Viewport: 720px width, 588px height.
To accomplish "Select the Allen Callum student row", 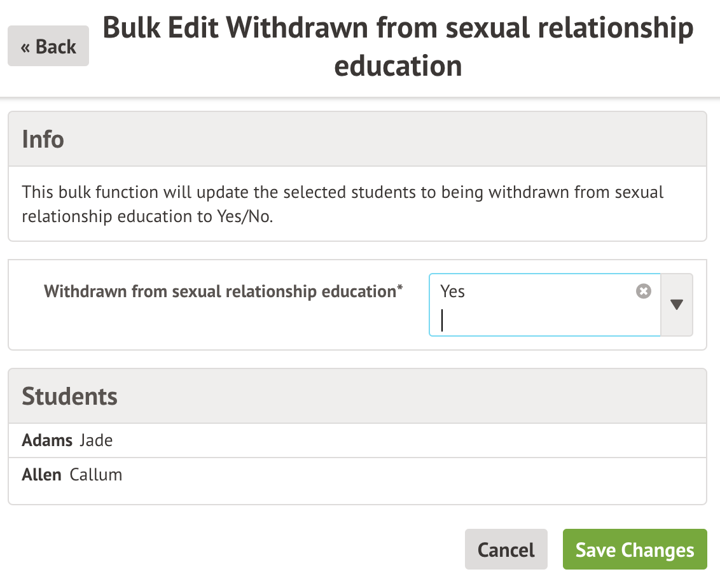I will [x=357, y=475].
